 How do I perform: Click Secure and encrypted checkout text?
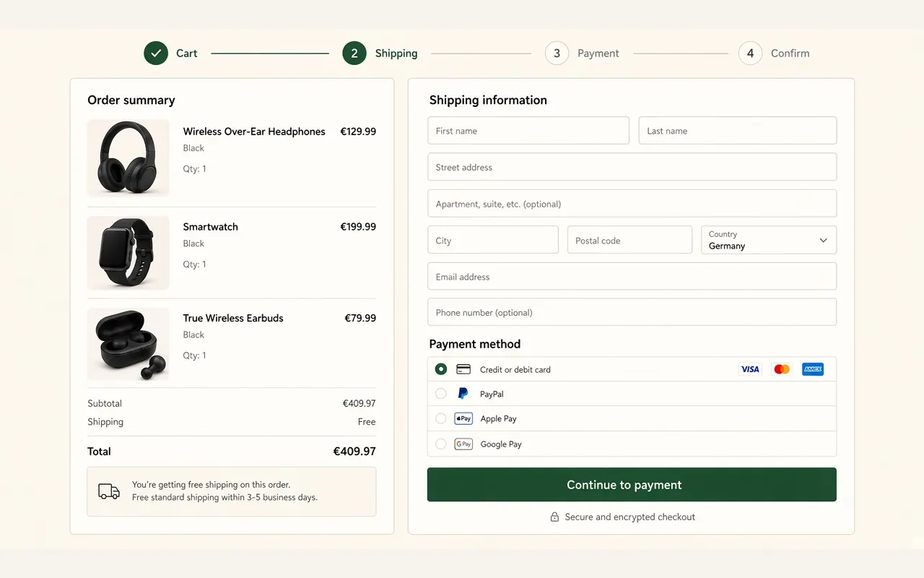click(630, 517)
